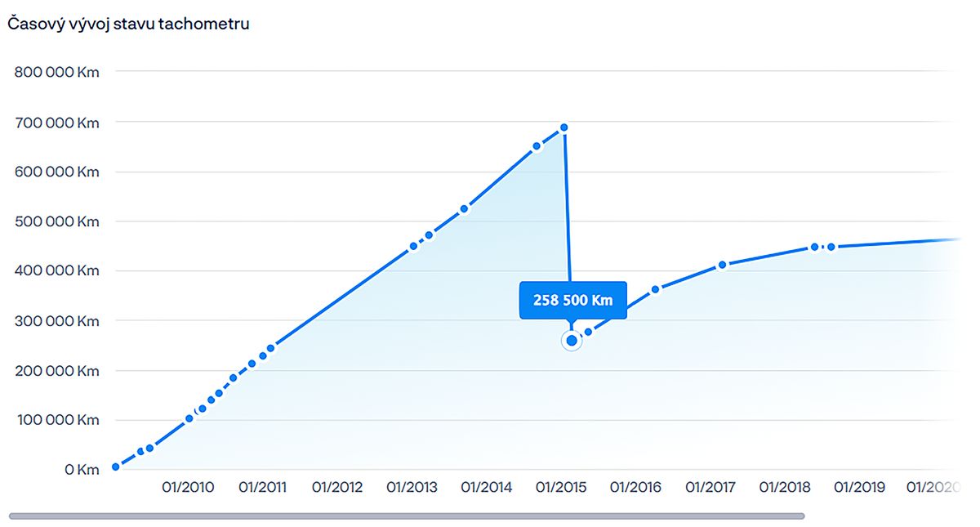
Task: Click the 400 000 Km axis label
Action: tap(57, 271)
